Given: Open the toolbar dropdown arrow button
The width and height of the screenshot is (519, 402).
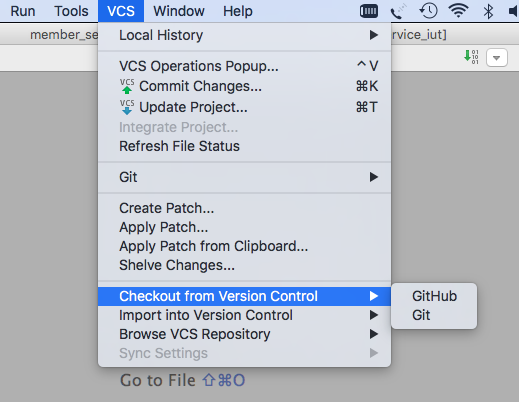Looking at the screenshot, I should click(x=497, y=58).
